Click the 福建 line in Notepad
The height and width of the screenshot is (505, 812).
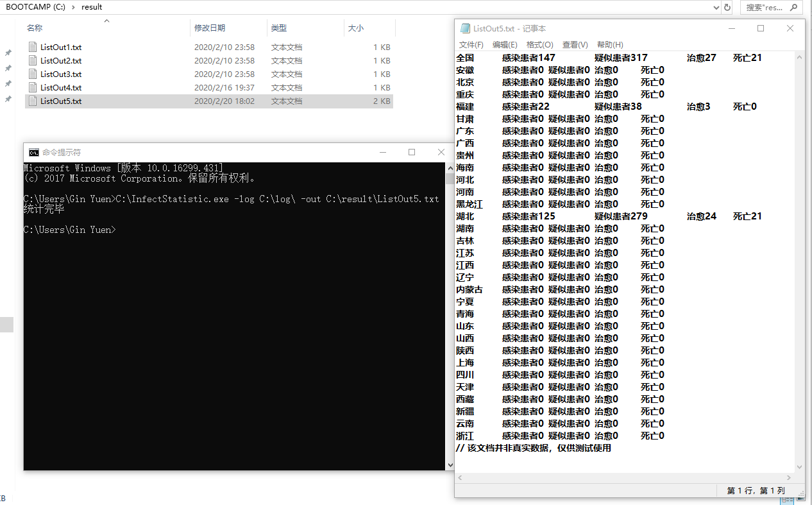[x=606, y=107]
